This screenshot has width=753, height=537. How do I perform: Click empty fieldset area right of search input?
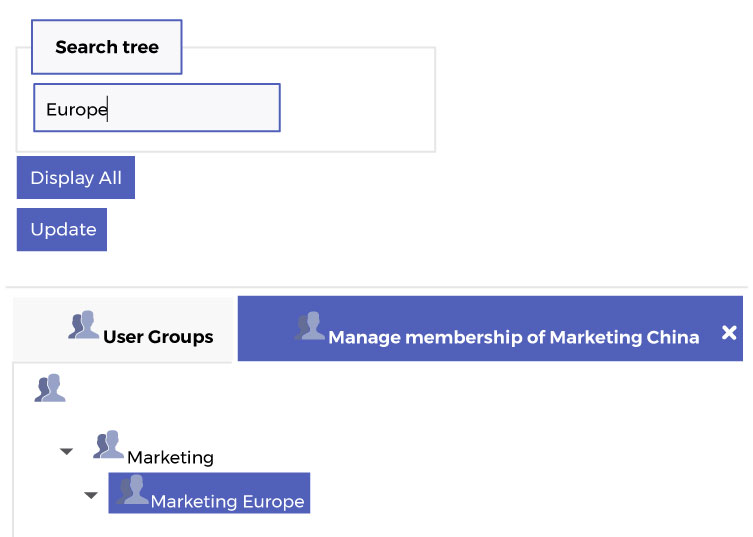click(357, 108)
